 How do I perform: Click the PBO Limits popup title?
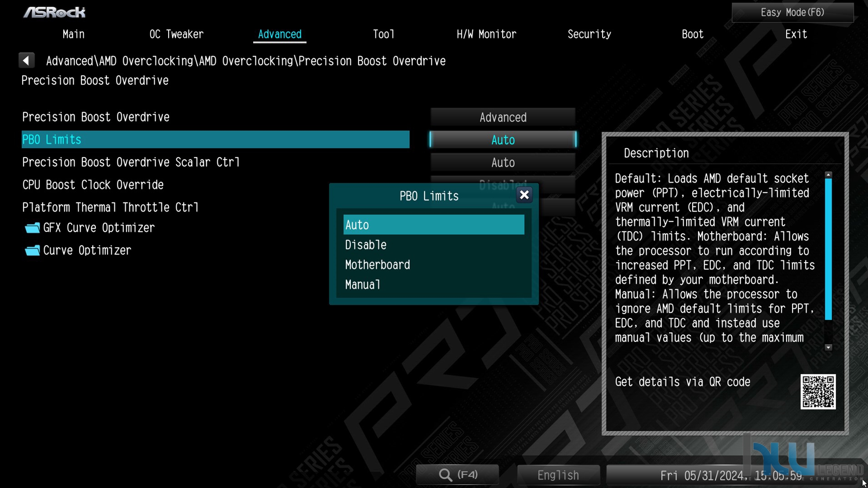429,196
